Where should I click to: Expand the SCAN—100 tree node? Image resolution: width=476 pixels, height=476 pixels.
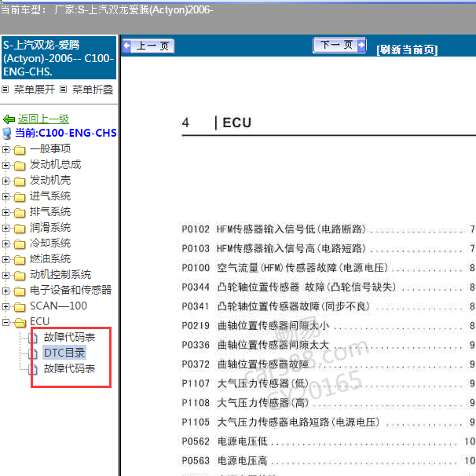[x=5, y=306]
